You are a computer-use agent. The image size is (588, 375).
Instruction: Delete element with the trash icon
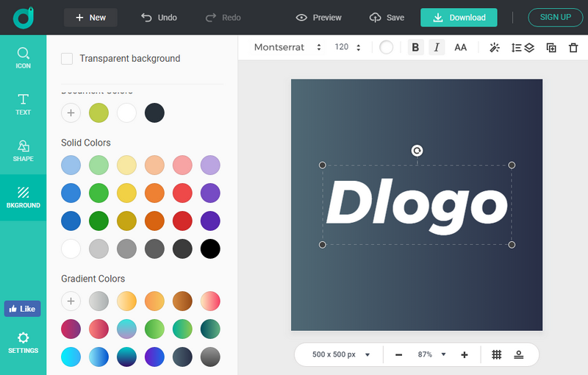(573, 48)
